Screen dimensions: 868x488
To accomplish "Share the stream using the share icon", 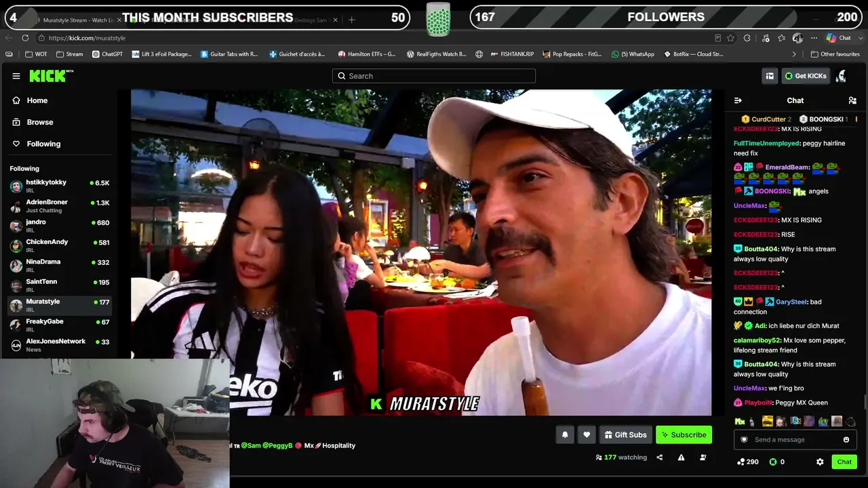I will point(659,457).
